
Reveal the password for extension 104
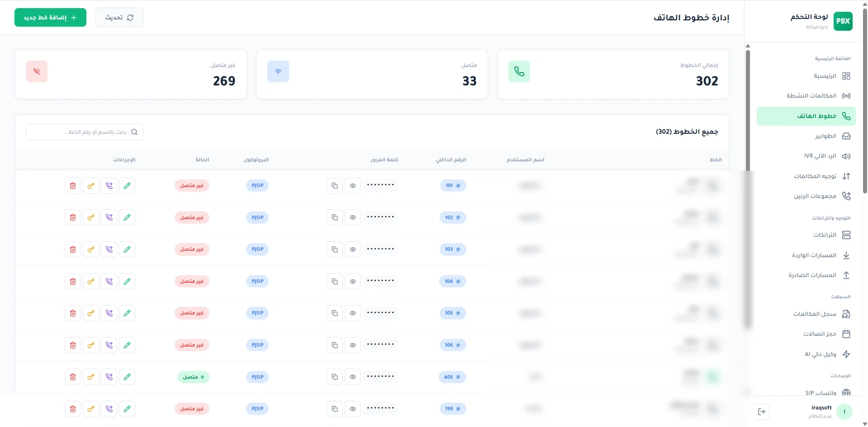tap(353, 281)
